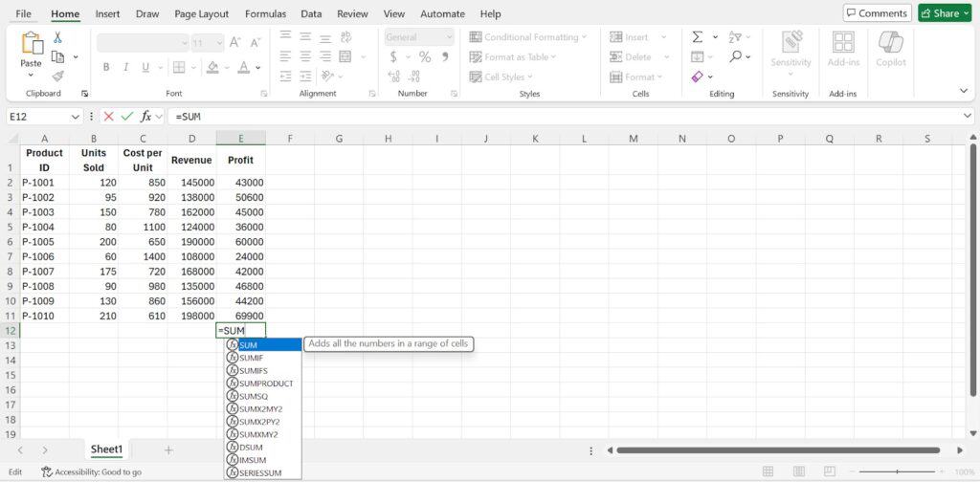The image size is (980, 482).
Task: Click the Align Left icon
Action: click(285, 56)
